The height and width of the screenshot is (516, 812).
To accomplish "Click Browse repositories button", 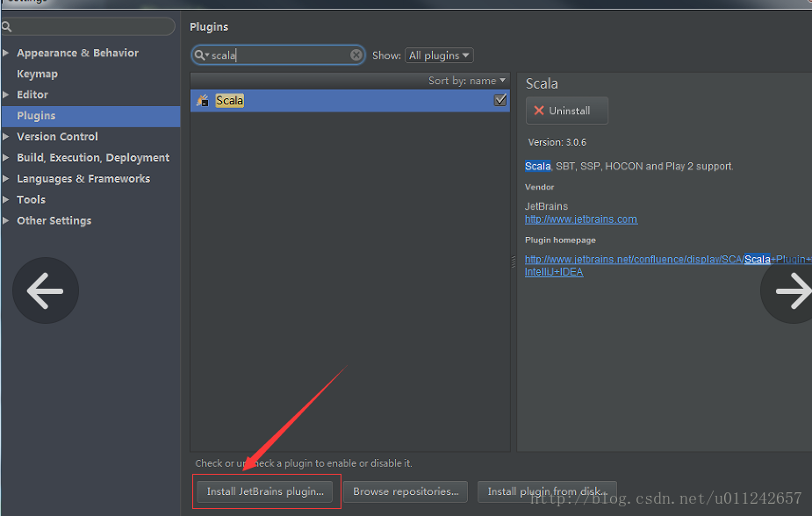I will coord(406,491).
